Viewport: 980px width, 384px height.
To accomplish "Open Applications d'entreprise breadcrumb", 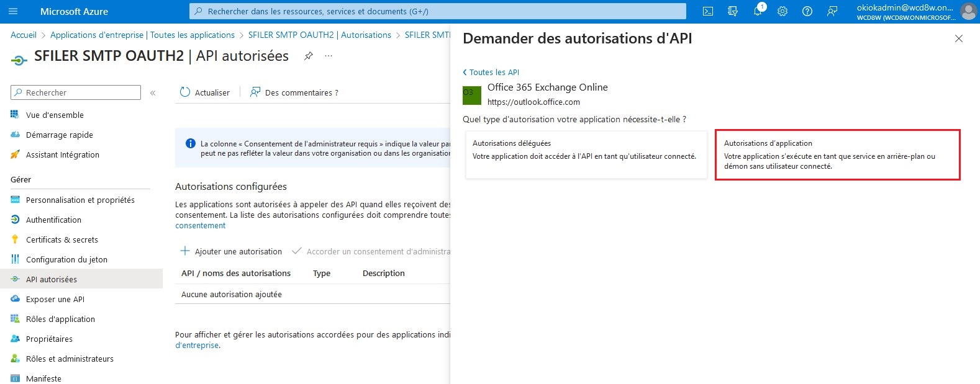I will tap(142, 35).
